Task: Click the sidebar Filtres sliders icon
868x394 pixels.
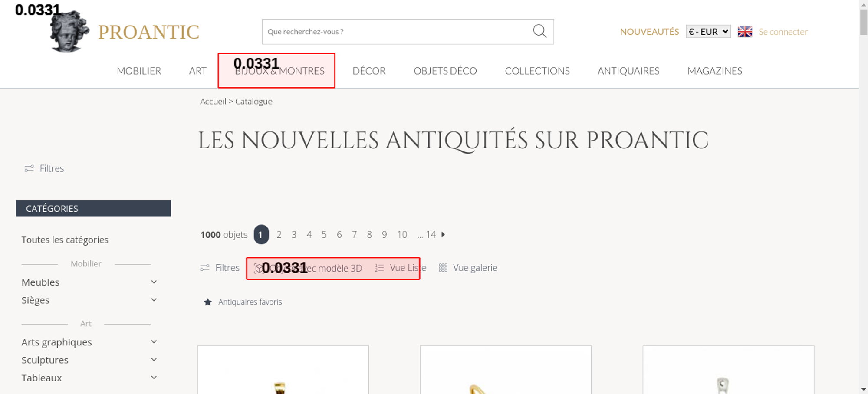Action: (x=29, y=168)
